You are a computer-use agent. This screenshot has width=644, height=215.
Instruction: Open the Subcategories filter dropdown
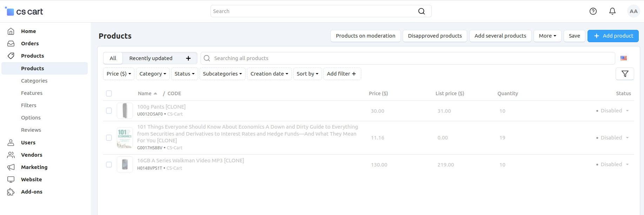[x=222, y=74]
